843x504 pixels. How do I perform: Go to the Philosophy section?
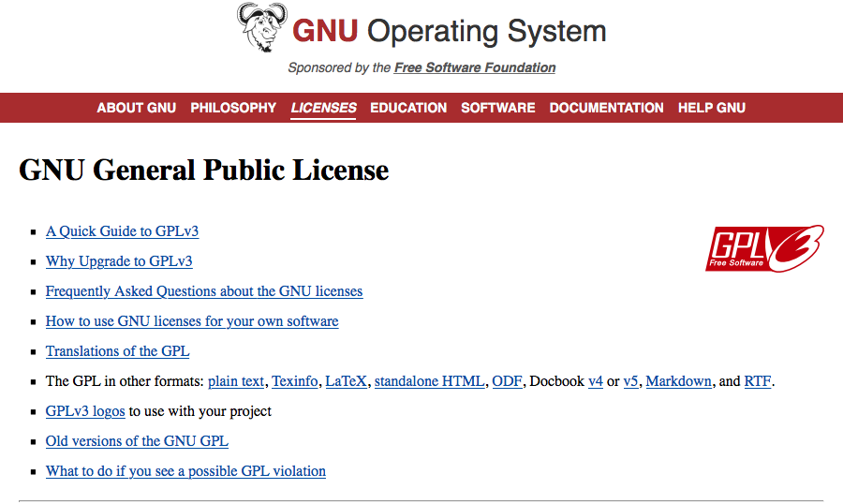pyautogui.click(x=233, y=108)
